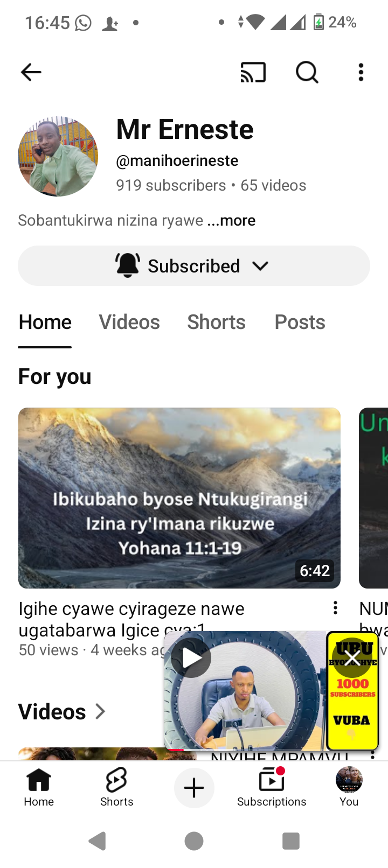The image size is (388, 868).
Task: Open the Cast to device icon
Action: tap(253, 72)
